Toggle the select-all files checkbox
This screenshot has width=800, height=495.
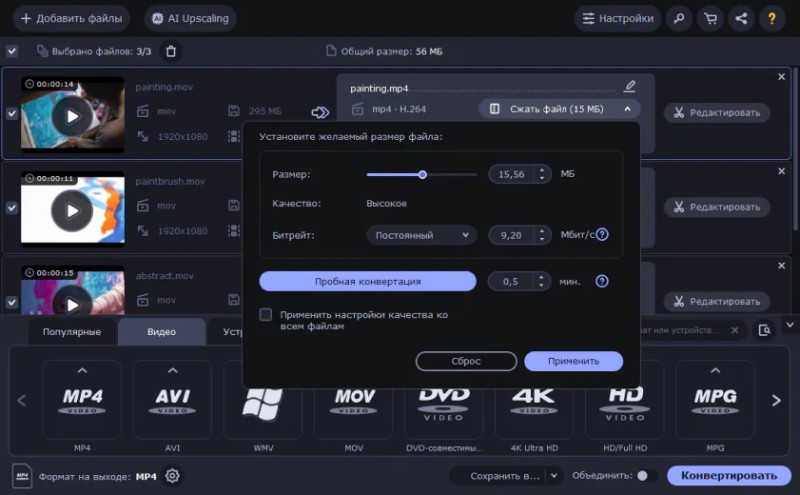[12, 51]
